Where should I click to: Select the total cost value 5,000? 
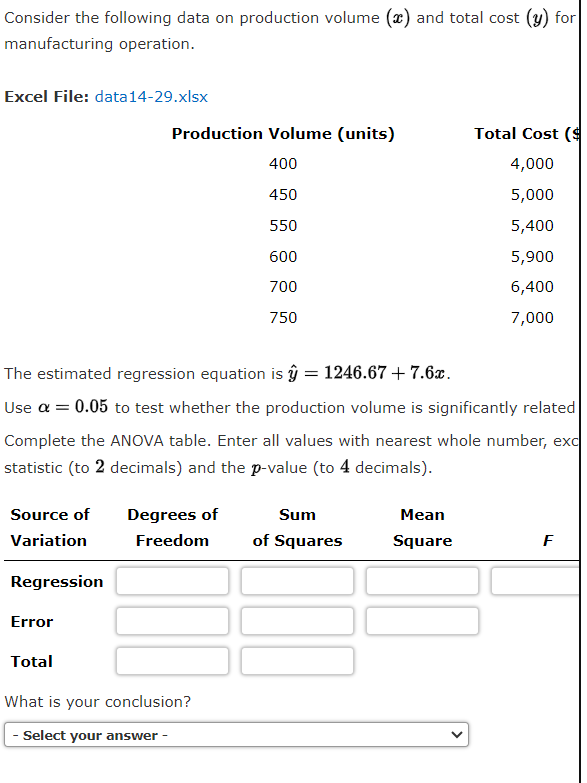[532, 195]
